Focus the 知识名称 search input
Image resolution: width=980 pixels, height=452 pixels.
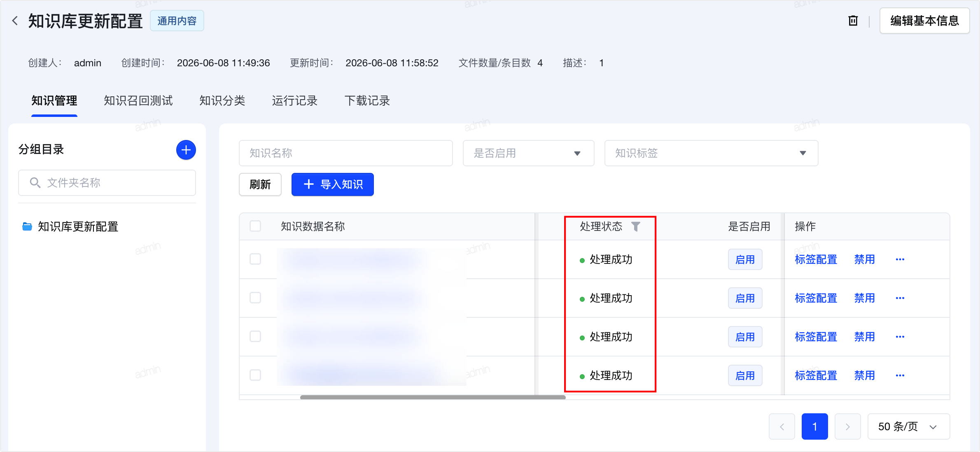coord(346,153)
